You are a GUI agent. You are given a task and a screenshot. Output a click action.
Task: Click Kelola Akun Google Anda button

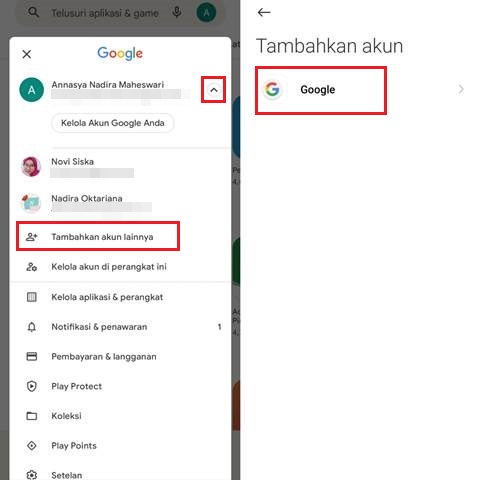pos(113,123)
